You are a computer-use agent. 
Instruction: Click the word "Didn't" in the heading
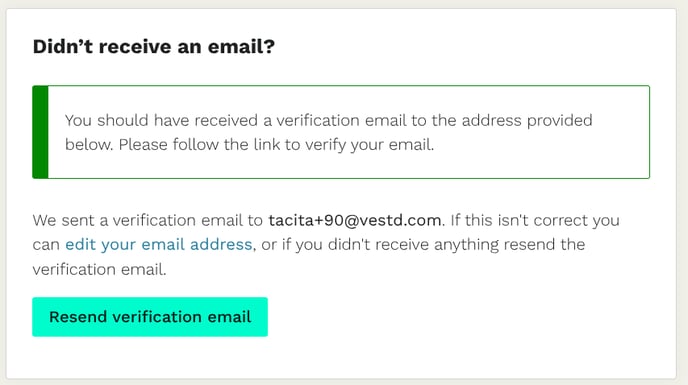point(63,47)
